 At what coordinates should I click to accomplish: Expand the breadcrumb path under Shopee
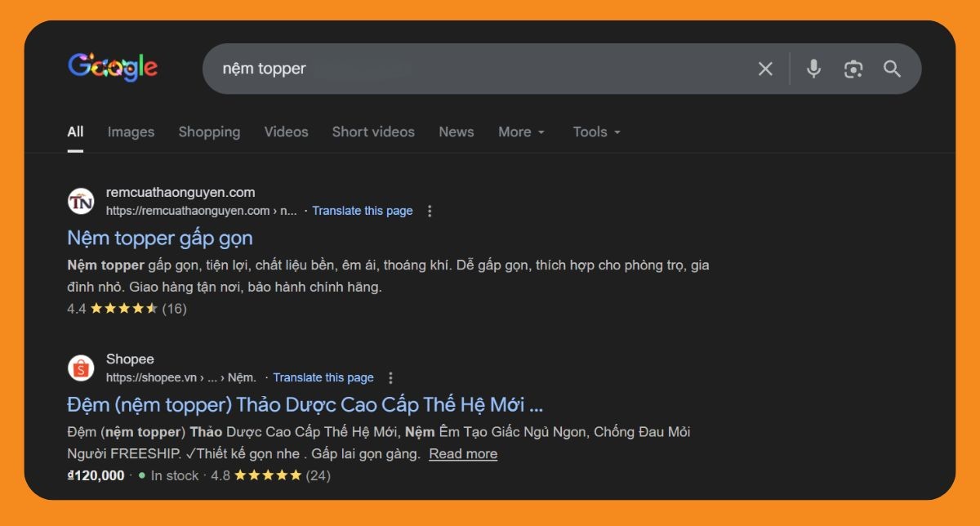click(211, 377)
